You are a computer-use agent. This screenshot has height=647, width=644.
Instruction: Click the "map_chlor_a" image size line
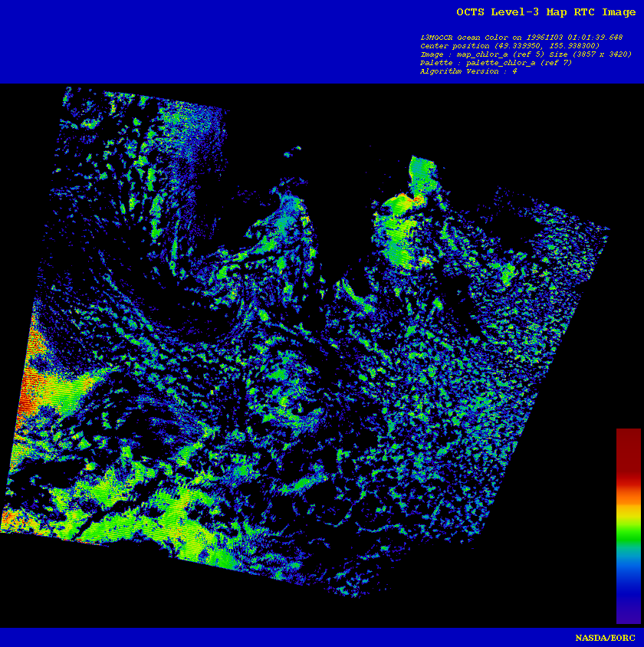525,54
